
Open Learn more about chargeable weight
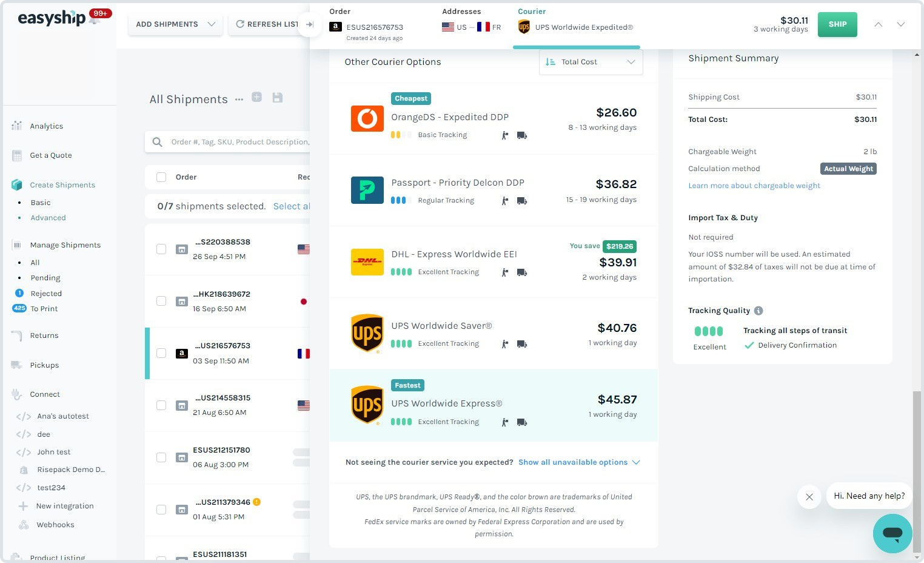754,186
